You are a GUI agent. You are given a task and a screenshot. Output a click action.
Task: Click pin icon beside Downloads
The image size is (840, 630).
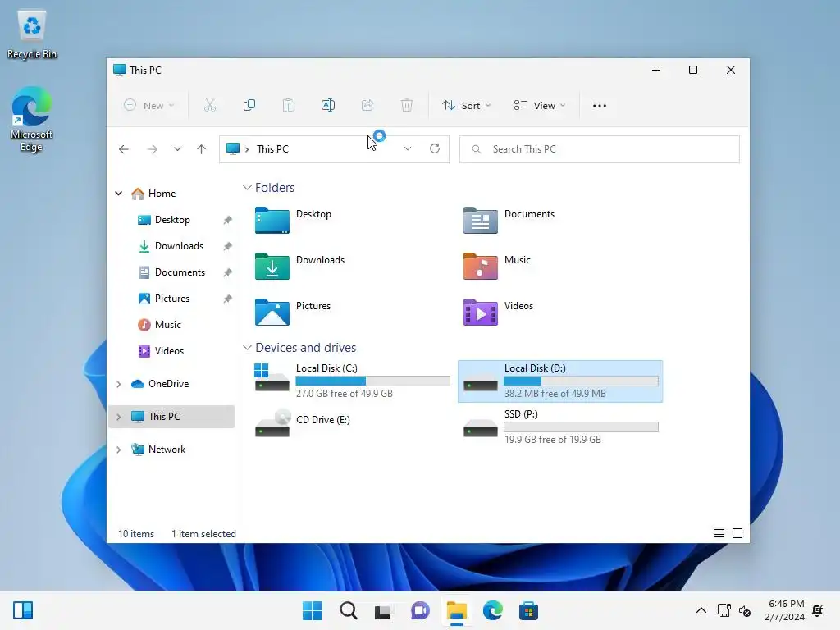228,246
